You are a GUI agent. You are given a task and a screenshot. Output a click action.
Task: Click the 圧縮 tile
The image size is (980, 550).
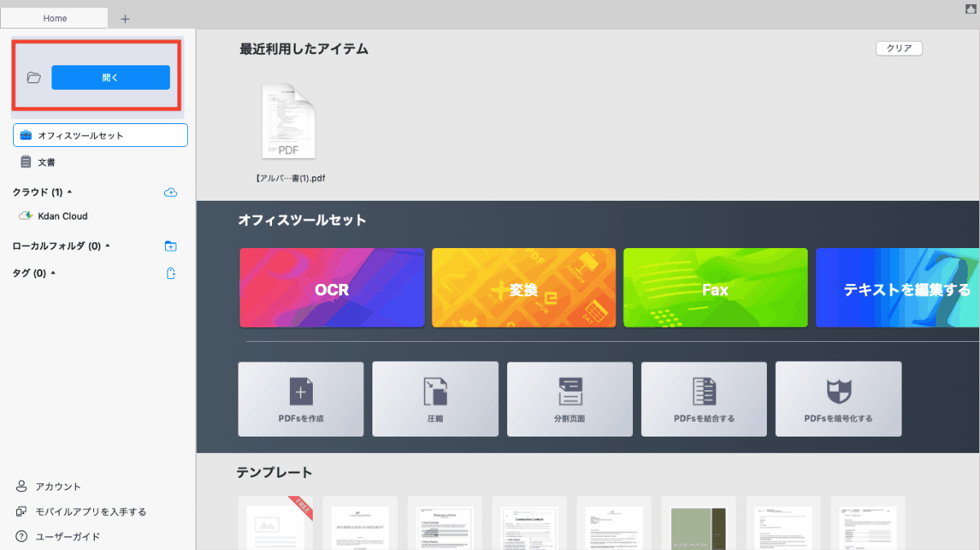click(x=435, y=399)
